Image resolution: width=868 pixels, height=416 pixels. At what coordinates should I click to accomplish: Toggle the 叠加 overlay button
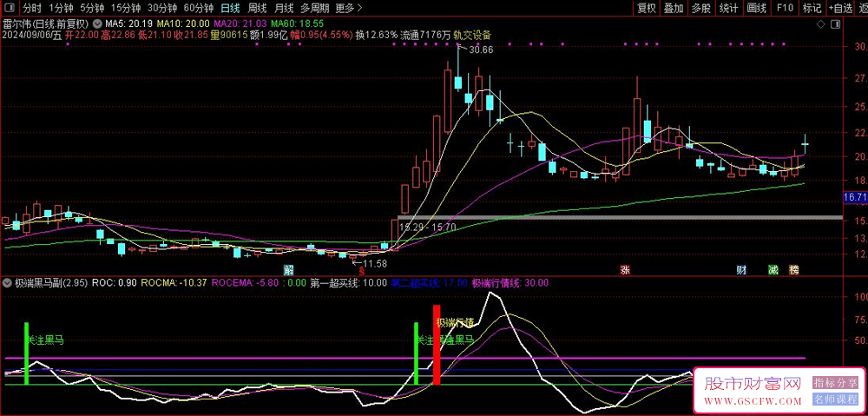pos(674,9)
